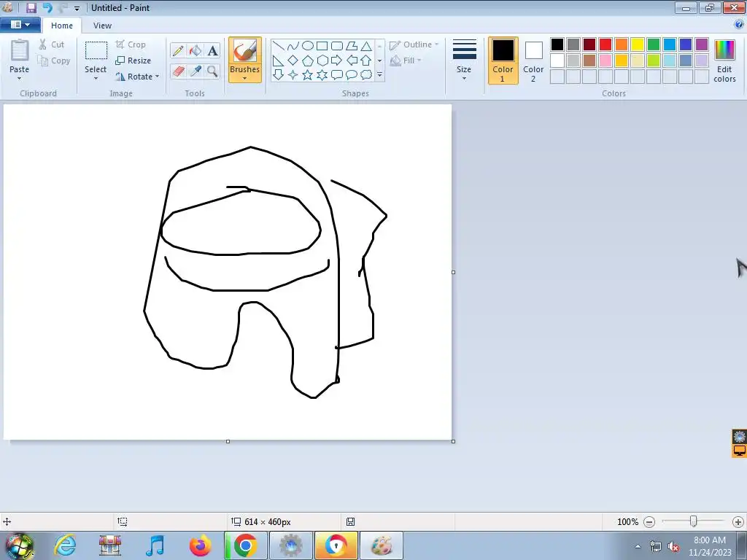Switch to the Home ribbon tab
747x560 pixels.
click(62, 26)
